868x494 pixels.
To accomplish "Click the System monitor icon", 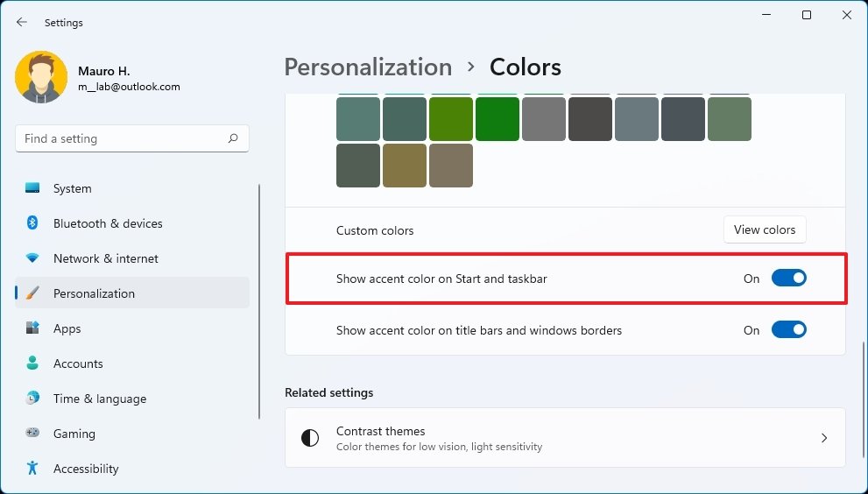I will (x=32, y=187).
